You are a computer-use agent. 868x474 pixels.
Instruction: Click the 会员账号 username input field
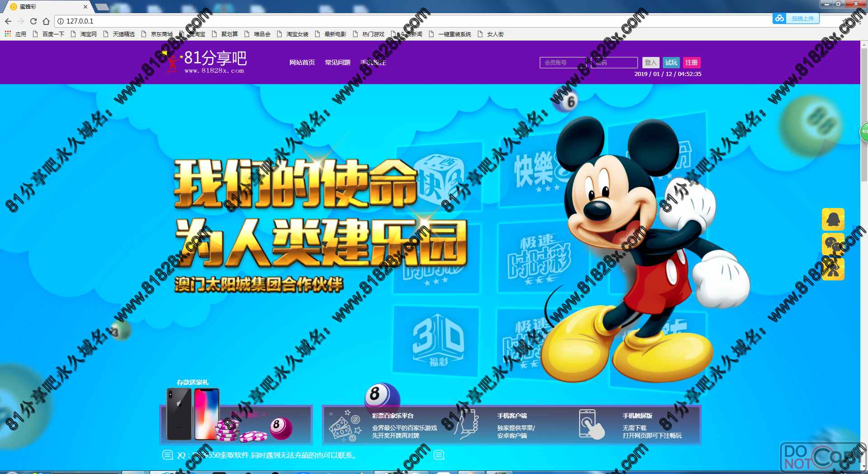pyautogui.click(x=563, y=62)
